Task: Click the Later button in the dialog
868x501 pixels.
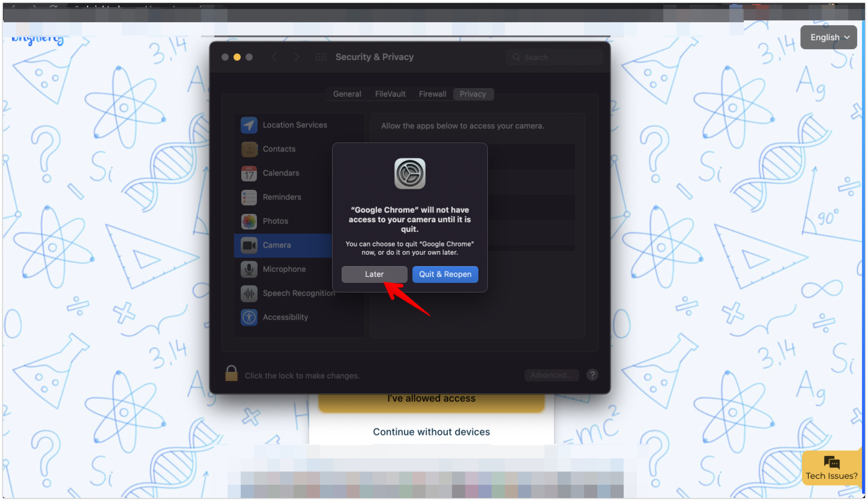Action: (x=374, y=274)
